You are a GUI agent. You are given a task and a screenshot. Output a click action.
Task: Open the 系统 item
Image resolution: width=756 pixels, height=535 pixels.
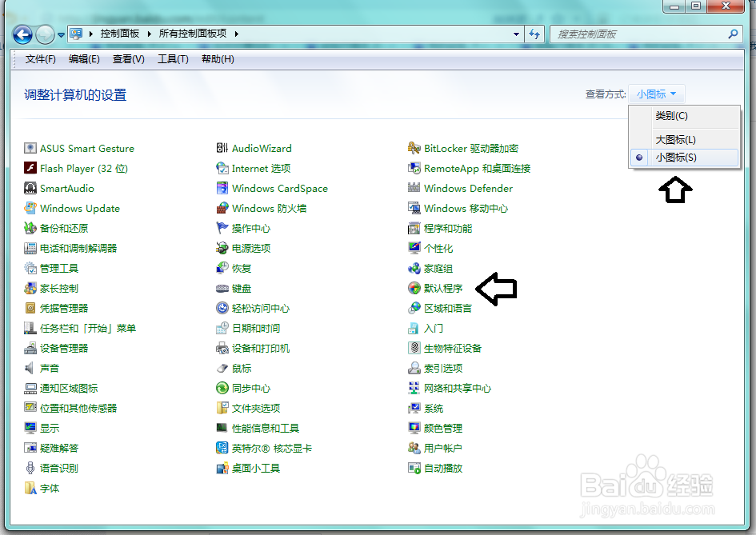[x=434, y=408]
